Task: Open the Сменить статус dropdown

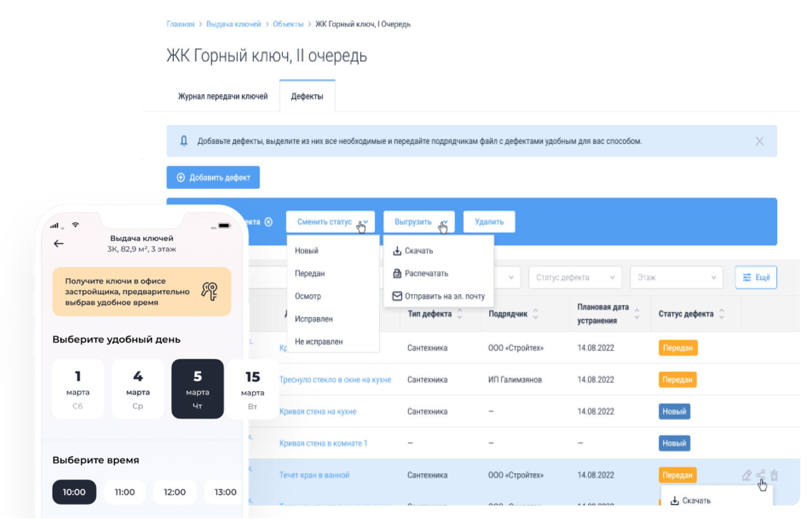Action: 330,222
